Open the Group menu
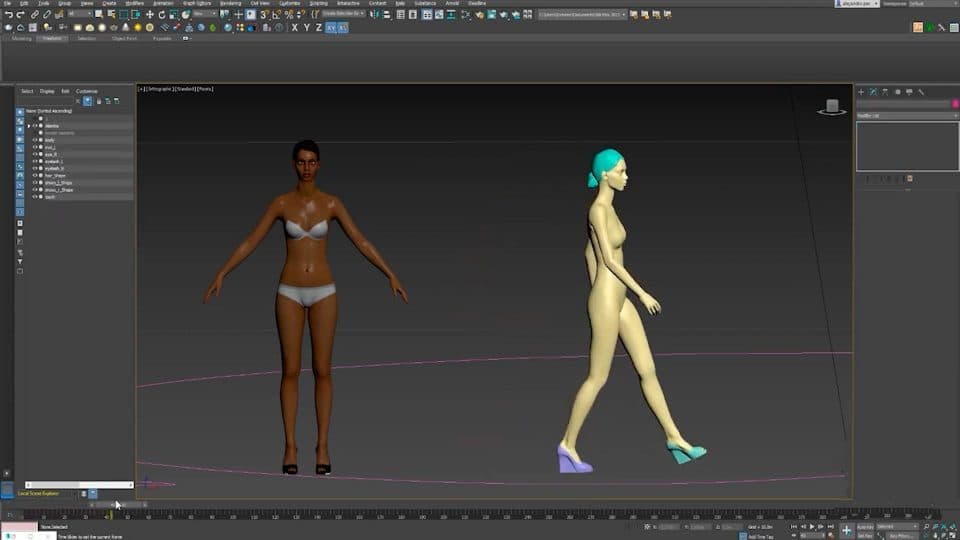960x540 pixels. coord(64,3)
